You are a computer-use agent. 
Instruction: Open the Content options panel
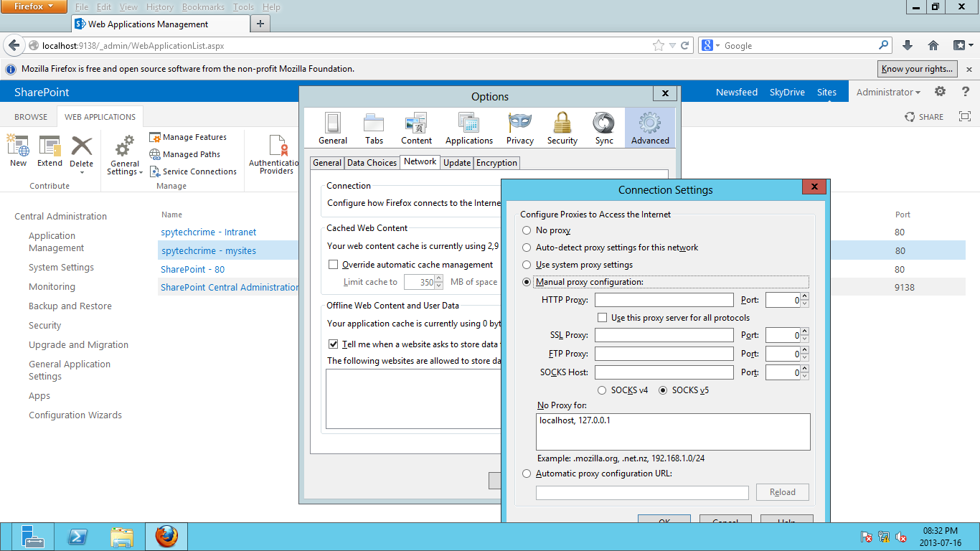click(416, 128)
